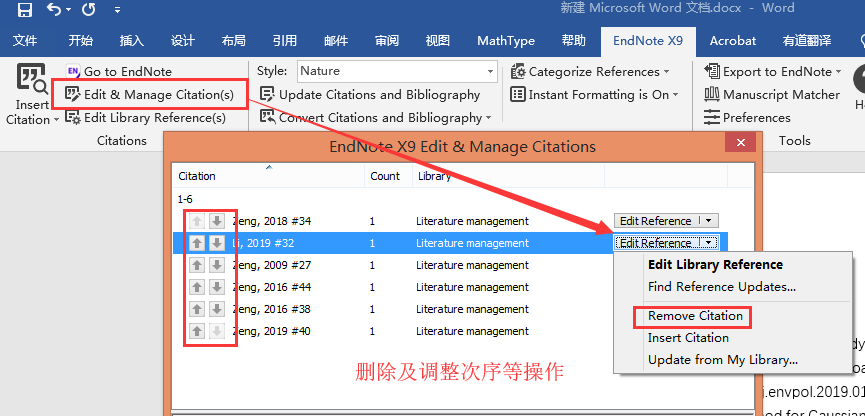This screenshot has width=865, height=416.
Task: Click Edit Library Reference(s)
Action: point(146,118)
